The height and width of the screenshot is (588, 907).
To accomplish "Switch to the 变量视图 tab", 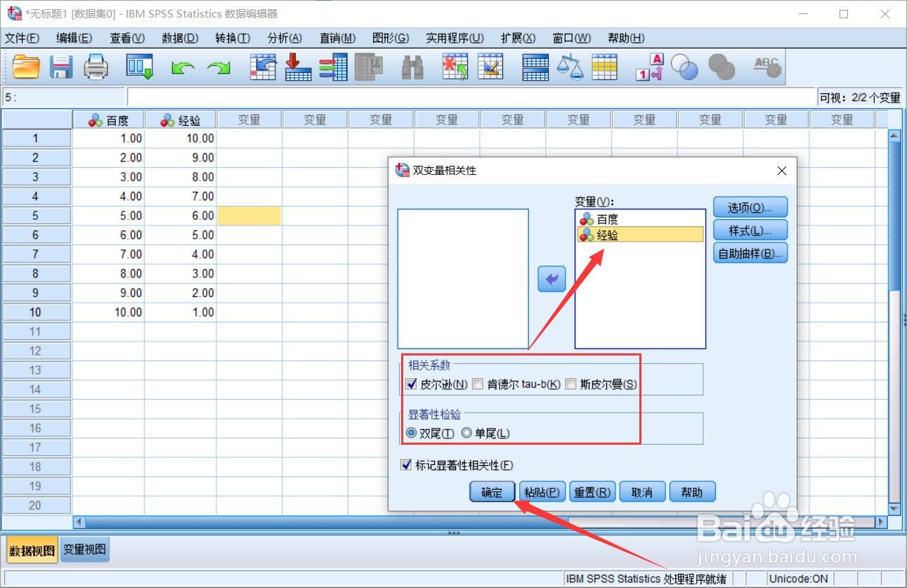I will [x=84, y=549].
